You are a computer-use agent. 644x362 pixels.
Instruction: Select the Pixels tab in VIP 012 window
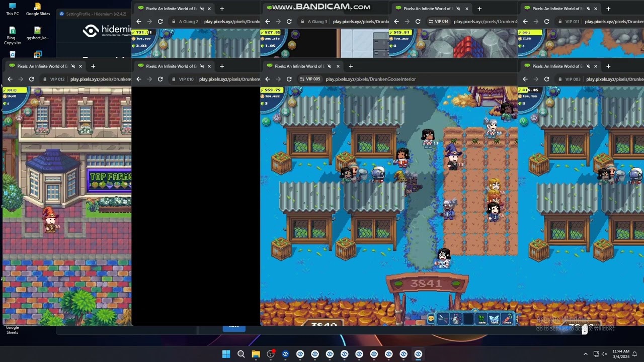44,66
